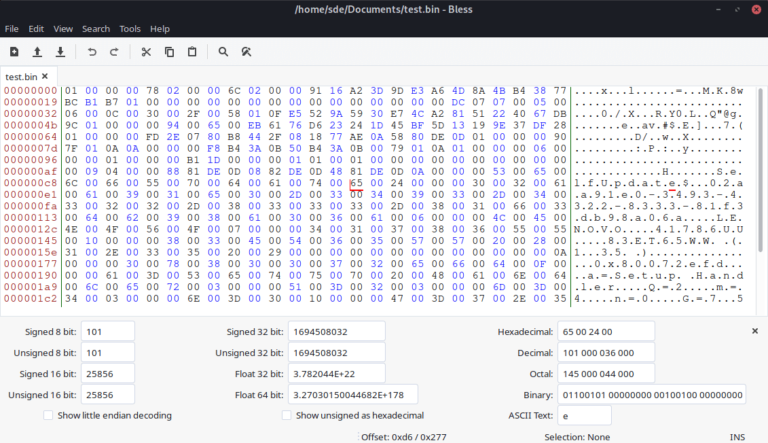
Task: Open the View menu
Action: 63,29
